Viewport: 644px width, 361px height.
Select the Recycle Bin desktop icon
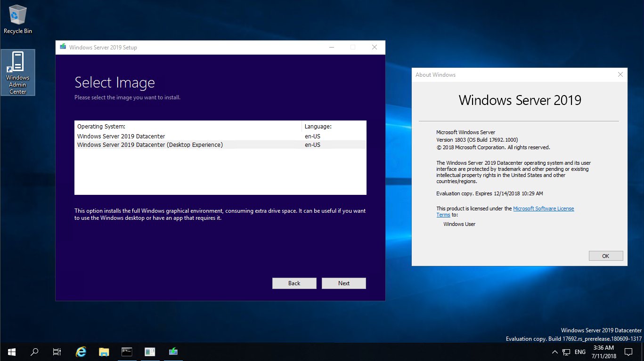[18, 19]
